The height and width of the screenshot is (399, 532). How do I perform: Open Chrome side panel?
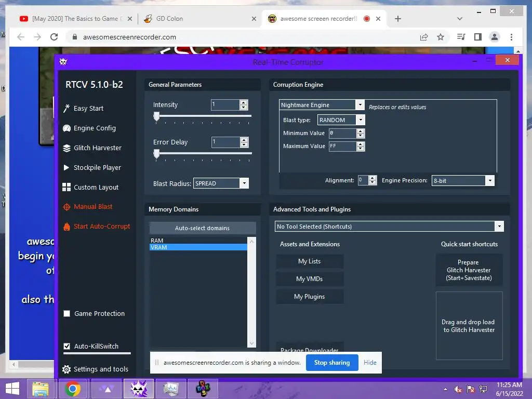pos(478,37)
